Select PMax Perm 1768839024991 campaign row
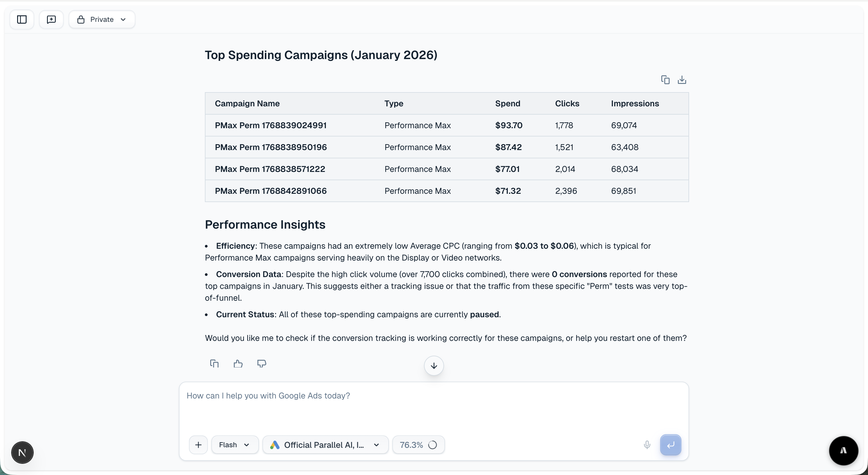 click(270, 126)
